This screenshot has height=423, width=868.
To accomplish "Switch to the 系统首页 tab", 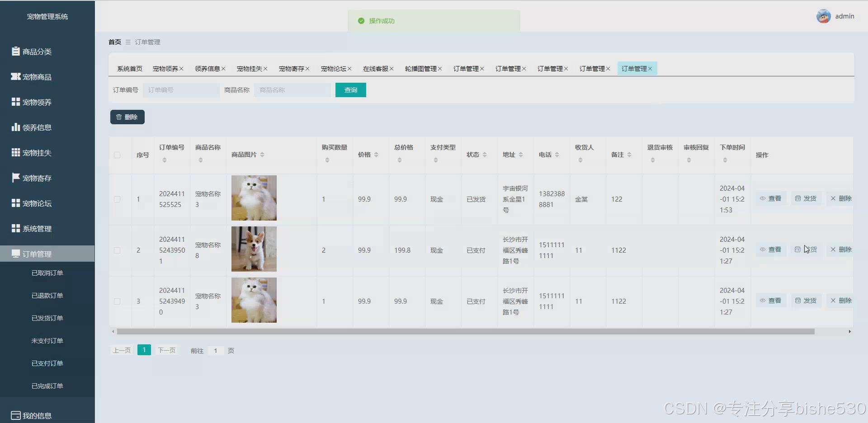I will coord(129,69).
